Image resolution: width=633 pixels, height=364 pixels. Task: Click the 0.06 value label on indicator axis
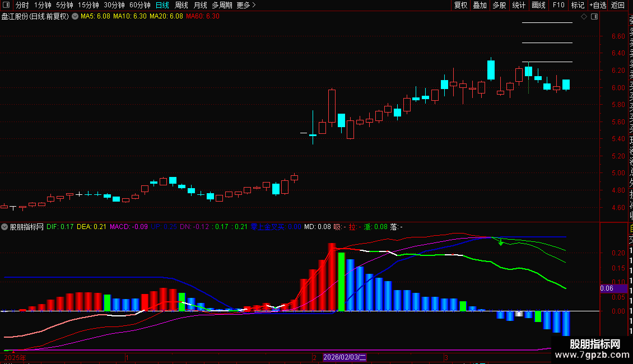click(607, 288)
